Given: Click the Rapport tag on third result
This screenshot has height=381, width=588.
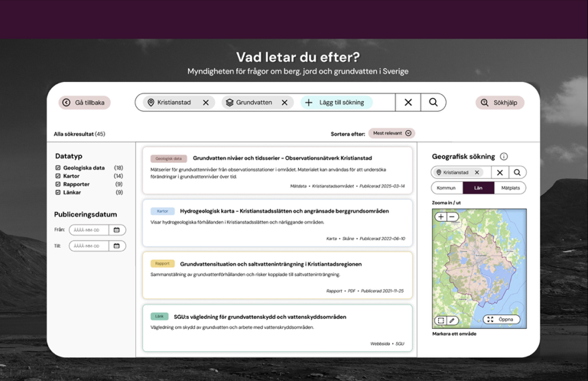Looking at the screenshot, I should pyautogui.click(x=162, y=263).
